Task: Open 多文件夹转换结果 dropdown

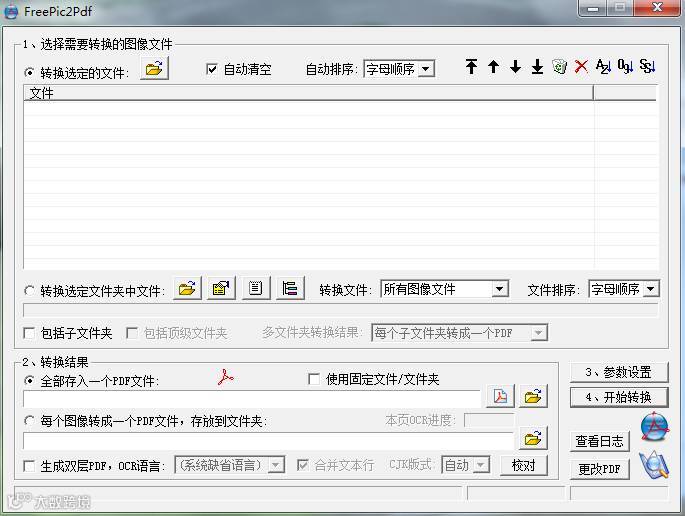Action: click(459, 333)
